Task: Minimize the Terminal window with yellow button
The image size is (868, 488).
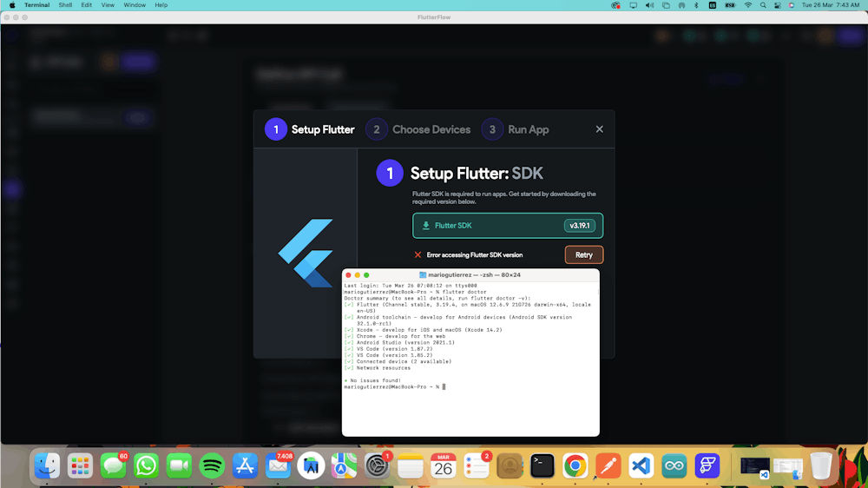Action: click(357, 274)
